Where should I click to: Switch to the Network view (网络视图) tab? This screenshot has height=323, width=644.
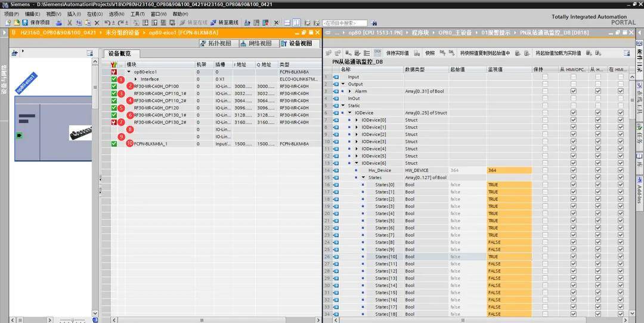point(259,44)
